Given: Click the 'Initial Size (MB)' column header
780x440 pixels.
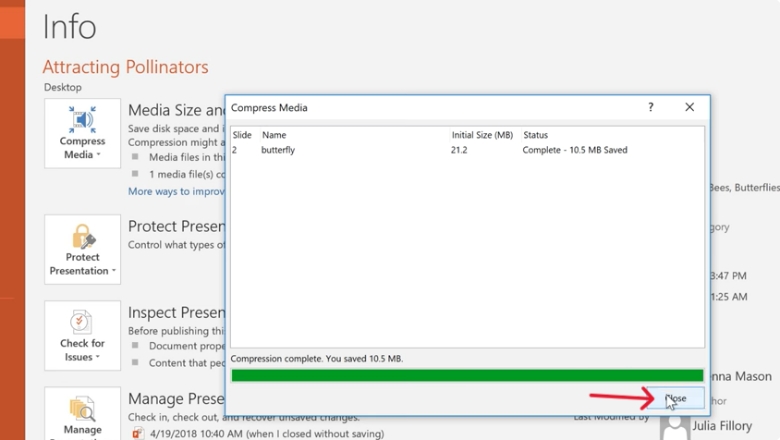Looking at the screenshot, I should click(482, 135).
